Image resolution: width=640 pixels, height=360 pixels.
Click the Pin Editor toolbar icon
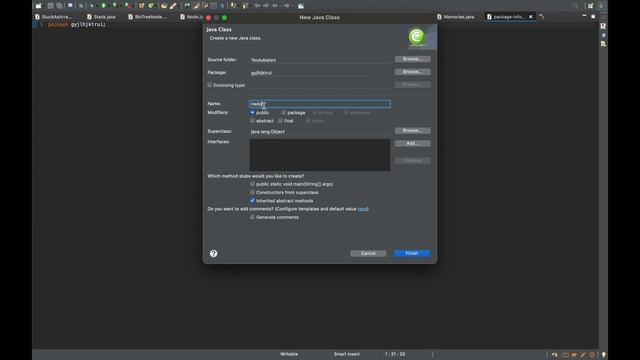[300, 6]
